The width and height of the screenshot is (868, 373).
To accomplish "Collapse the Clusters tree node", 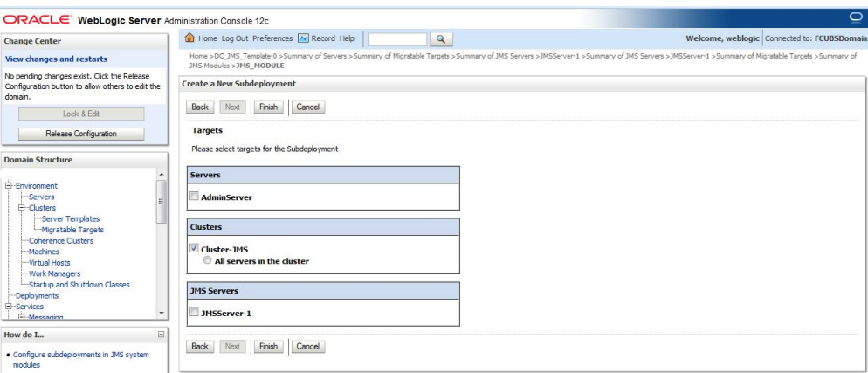I will tap(22, 208).
